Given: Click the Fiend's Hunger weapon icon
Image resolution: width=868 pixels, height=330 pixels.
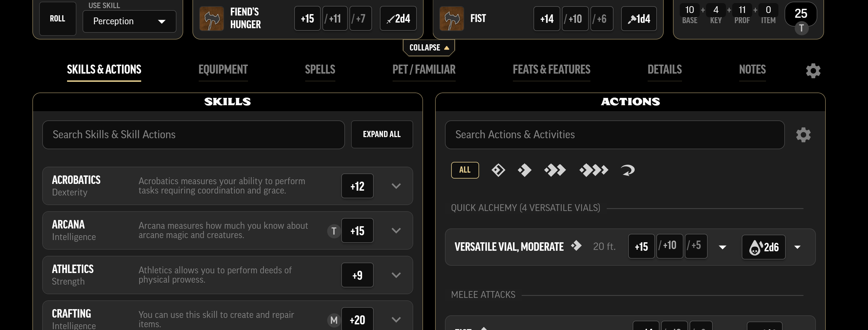Looking at the screenshot, I should 212,19.
